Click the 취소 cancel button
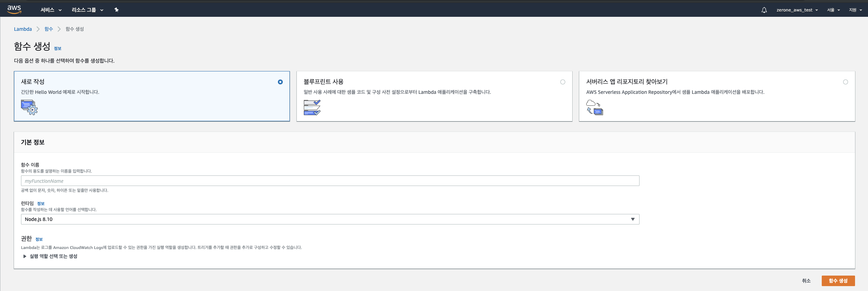This screenshot has width=868, height=291. click(x=806, y=281)
